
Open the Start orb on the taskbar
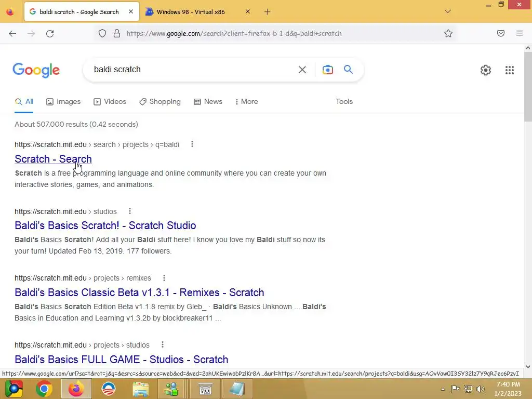pyautogui.click(x=14, y=389)
